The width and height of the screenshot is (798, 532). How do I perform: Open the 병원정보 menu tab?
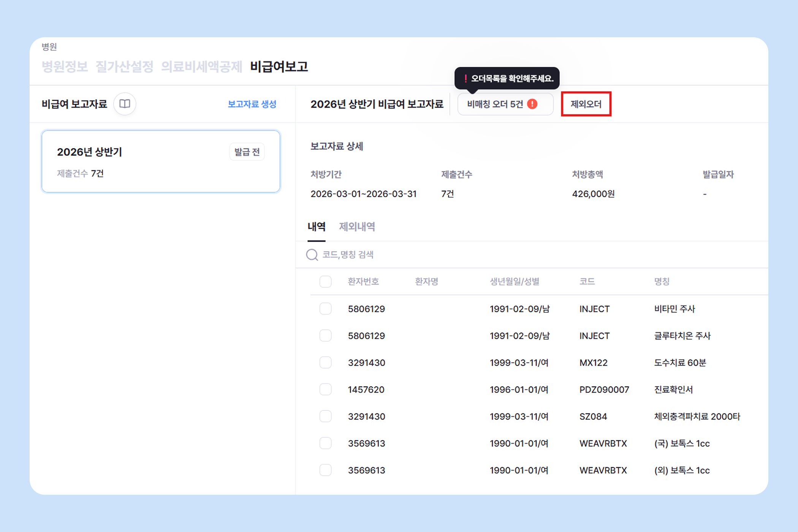click(x=65, y=67)
